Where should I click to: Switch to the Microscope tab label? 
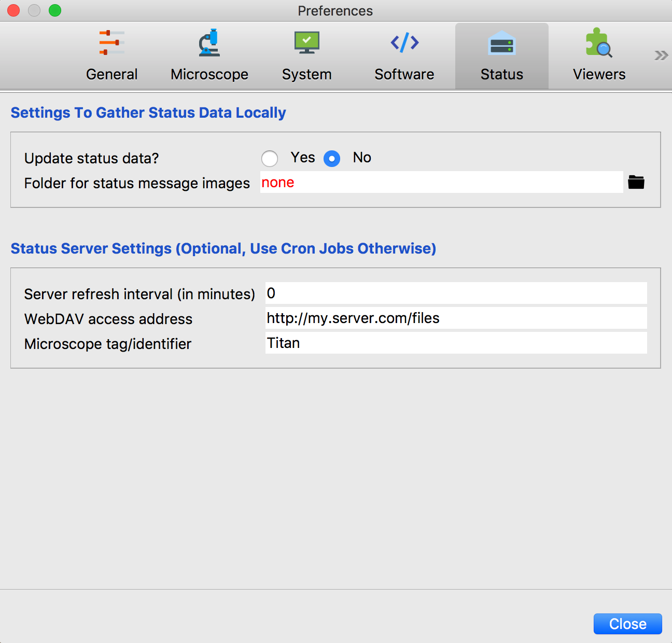coord(209,75)
